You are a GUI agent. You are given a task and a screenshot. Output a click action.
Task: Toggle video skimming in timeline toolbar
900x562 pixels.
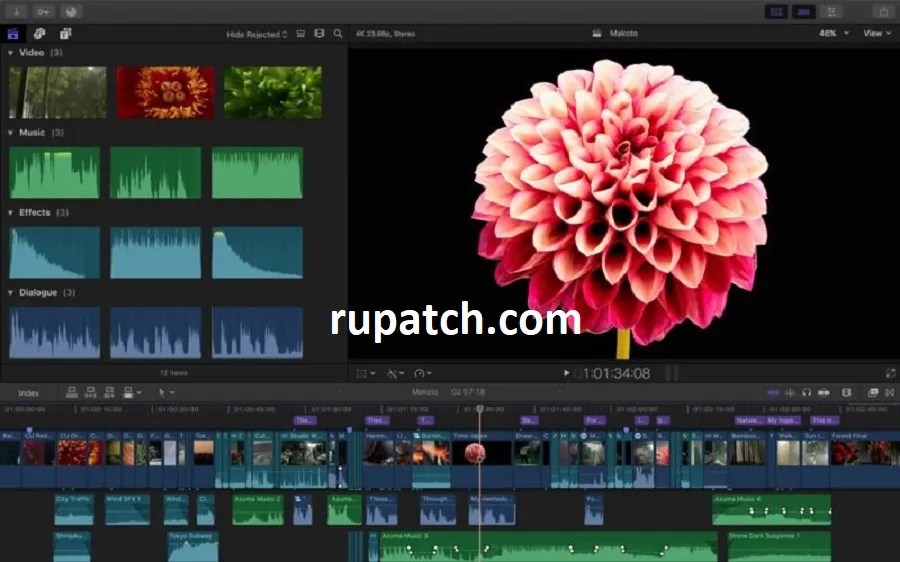click(x=773, y=393)
